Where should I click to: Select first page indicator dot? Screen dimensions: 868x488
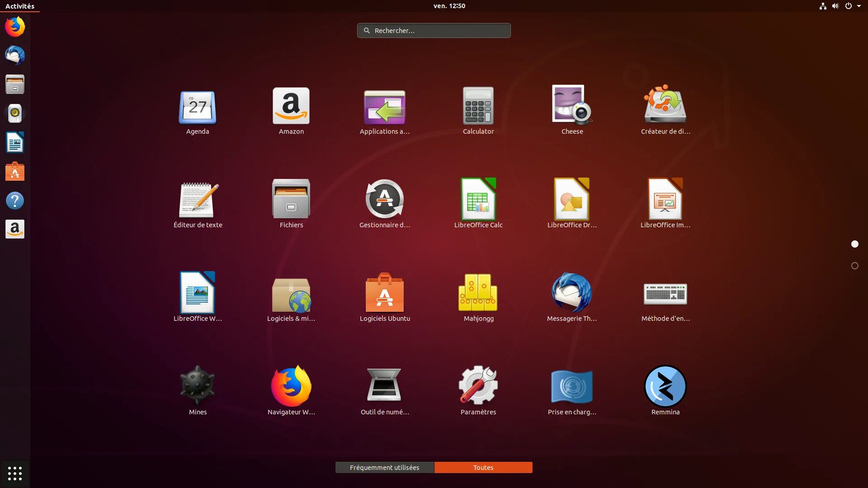point(855,244)
